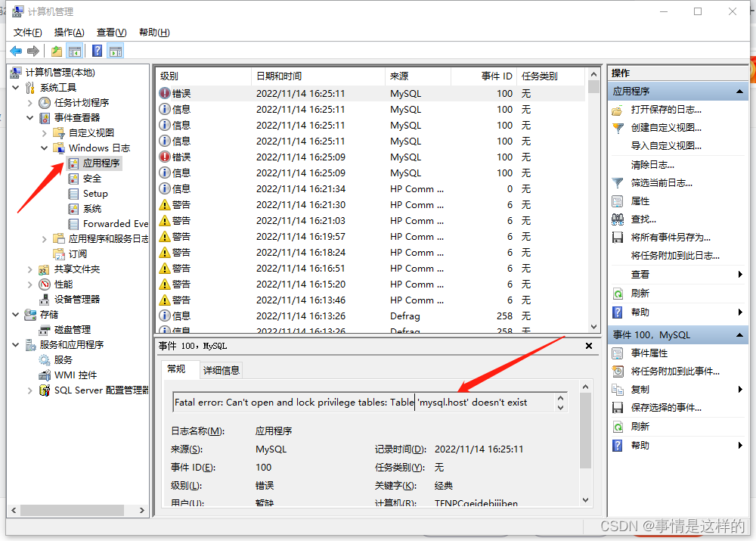Click the blue Help toolbar icon
This screenshot has width=756, height=541.
(97, 51)
